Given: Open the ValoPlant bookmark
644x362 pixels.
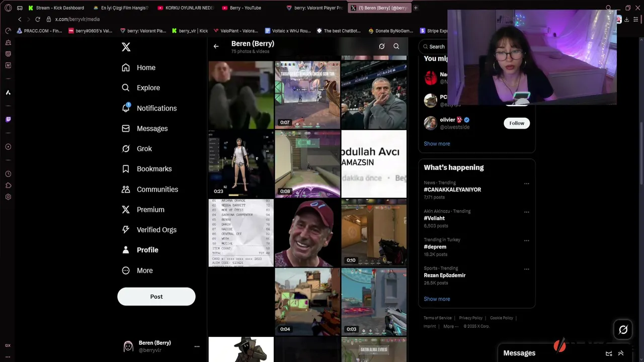Looking at the screenshot, I should 235,31.
